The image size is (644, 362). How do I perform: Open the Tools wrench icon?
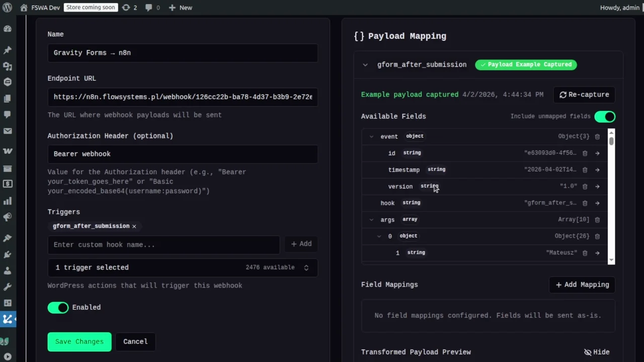click(8, 287)
